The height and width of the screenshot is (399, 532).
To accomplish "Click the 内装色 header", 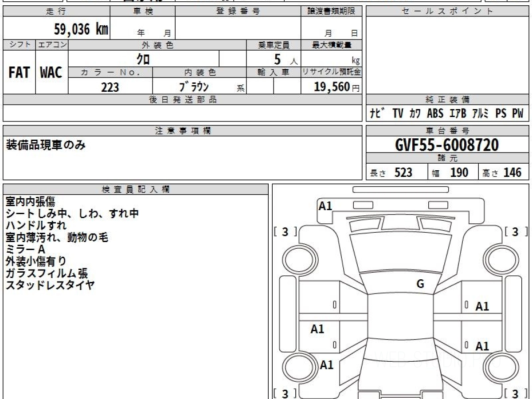I will click(200, 72).
